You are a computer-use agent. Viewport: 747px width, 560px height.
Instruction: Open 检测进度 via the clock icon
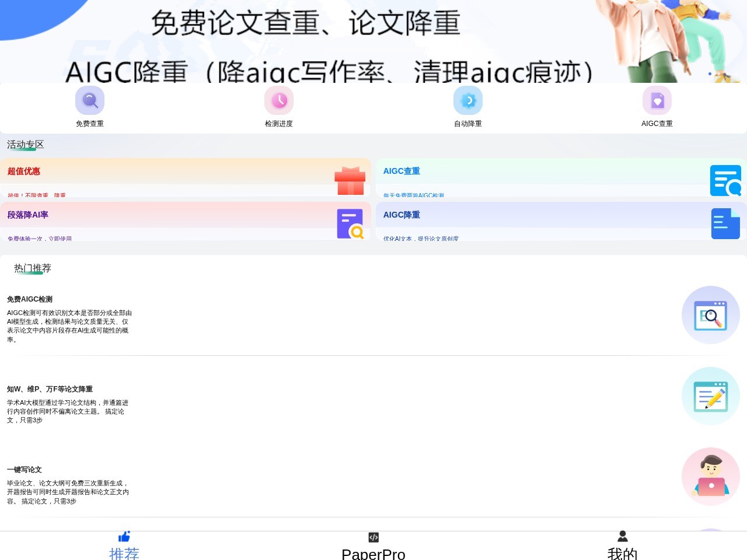(278, 100)
